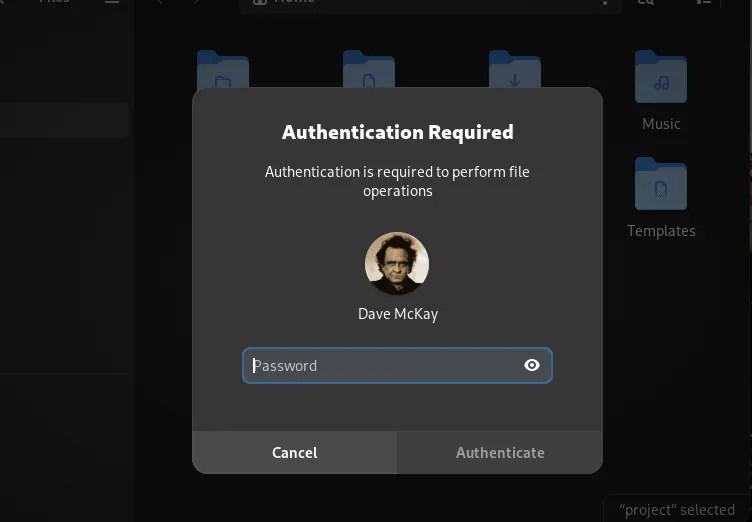Click the Authenticate button
The width and height of the screenshot is (752, 522).
(500, 452)
